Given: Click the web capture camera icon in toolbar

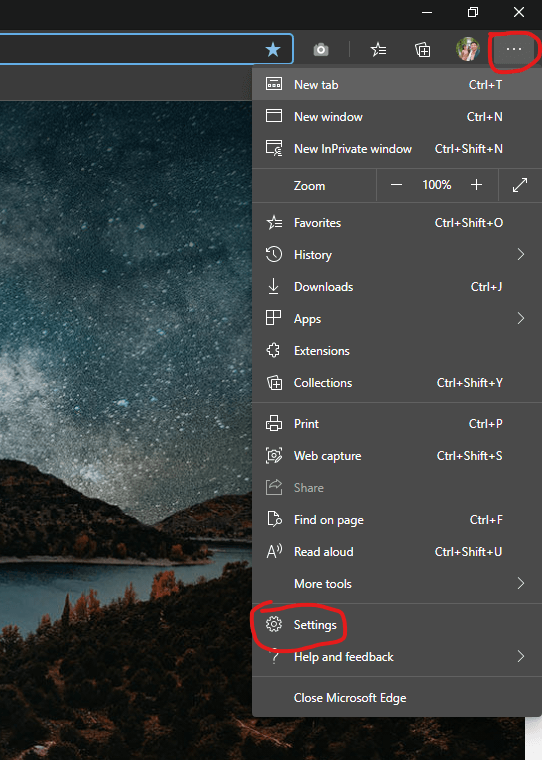Looking at the screenshot, I should point(320,49).
